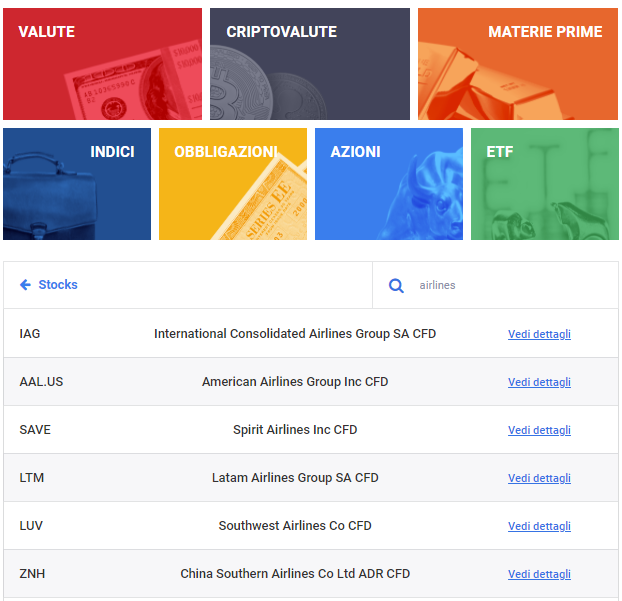
Task: Open Vedi dettagli for Southwest Airlines
Action: (x=539, y=526)
